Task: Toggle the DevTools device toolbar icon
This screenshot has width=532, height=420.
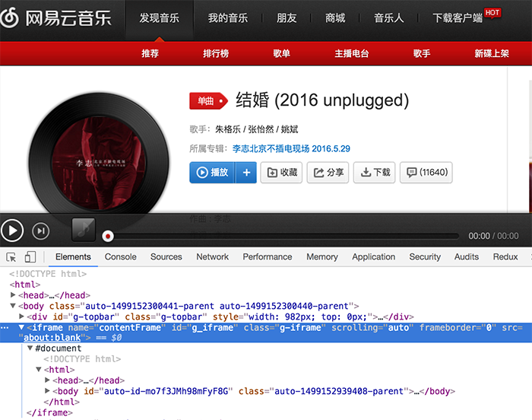Action: [30, 257]
